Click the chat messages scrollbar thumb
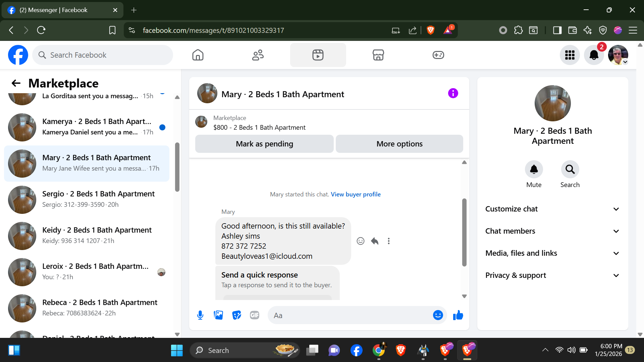 click(x=464, y=233)
